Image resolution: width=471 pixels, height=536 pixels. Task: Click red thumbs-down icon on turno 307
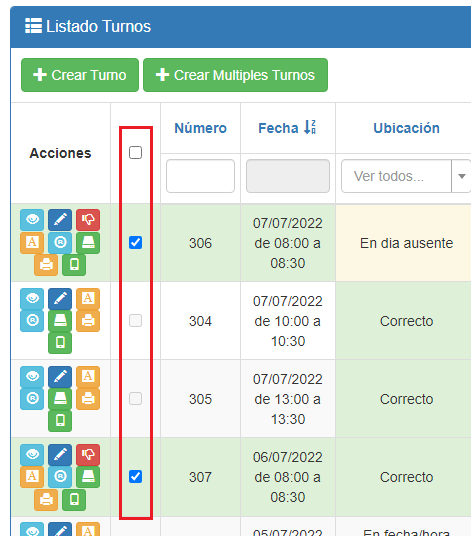point(88,455)
